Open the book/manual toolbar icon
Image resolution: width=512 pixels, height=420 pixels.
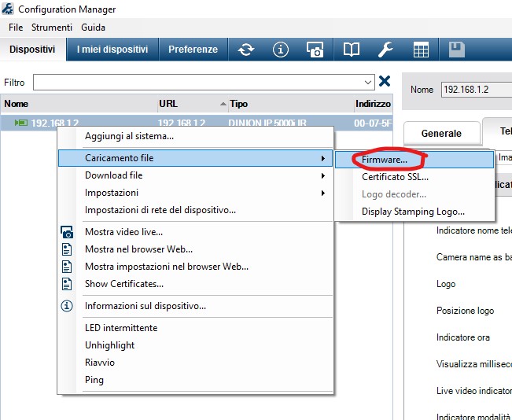point(351,50)
